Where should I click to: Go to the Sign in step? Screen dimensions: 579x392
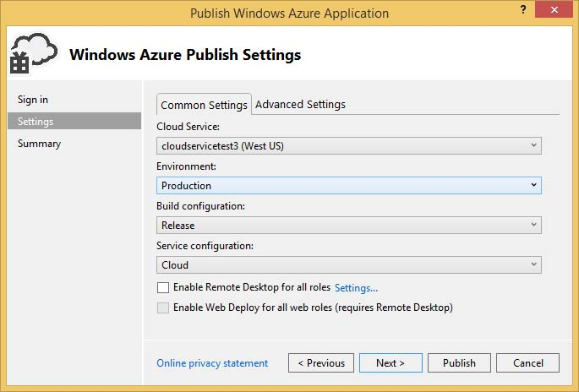tap(33, 100)
